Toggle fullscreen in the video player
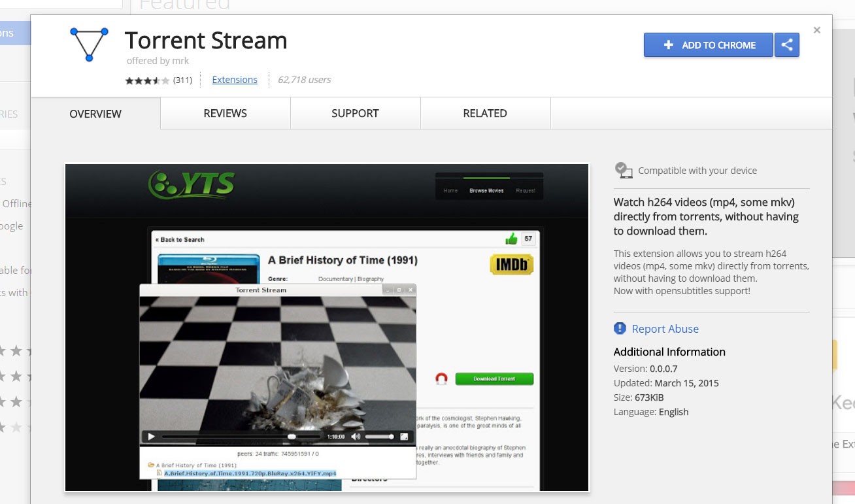The image size is (855, 504). tap(404, 437)
